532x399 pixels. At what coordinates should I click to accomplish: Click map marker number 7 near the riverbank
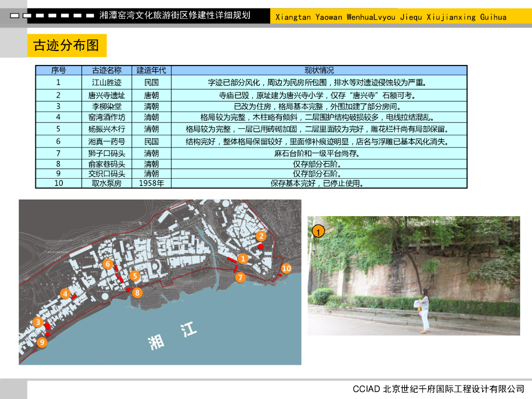(240, 277)
